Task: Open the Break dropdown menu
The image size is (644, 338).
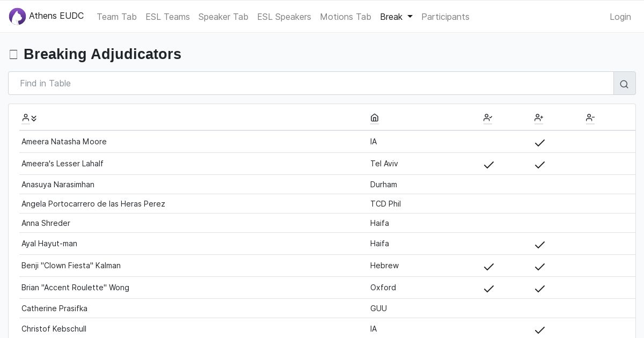Action: pyautogui.click(x=396, y=17)
